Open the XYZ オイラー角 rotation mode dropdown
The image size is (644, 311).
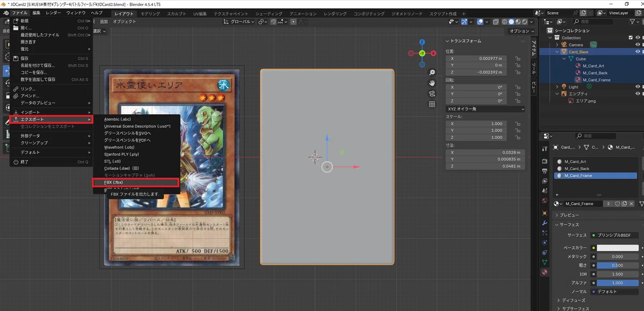485,109
